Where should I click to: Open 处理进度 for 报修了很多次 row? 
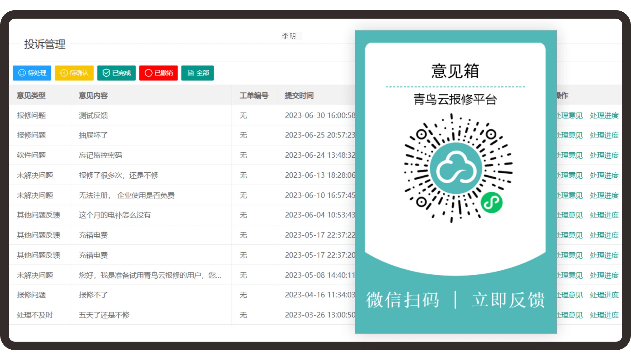(604, 175)
